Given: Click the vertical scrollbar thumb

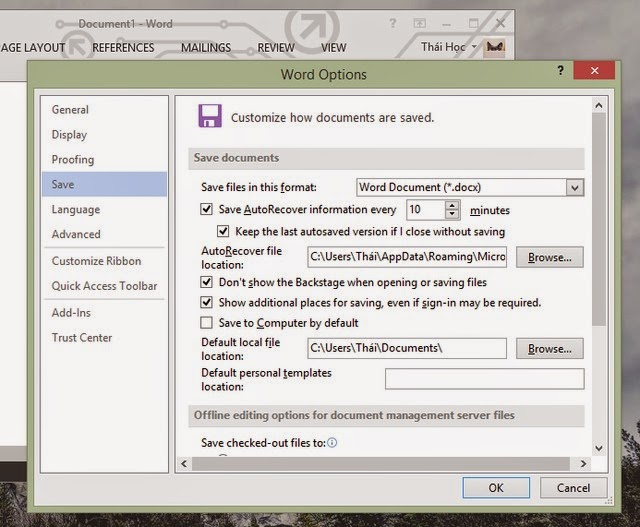Looking at the screenshot, I should click(599, 219).
